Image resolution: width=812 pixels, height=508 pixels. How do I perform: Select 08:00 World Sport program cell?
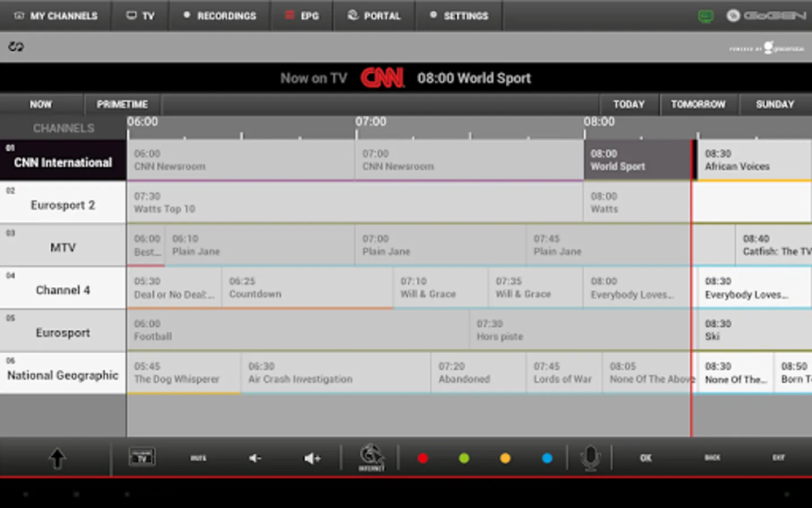637,160
